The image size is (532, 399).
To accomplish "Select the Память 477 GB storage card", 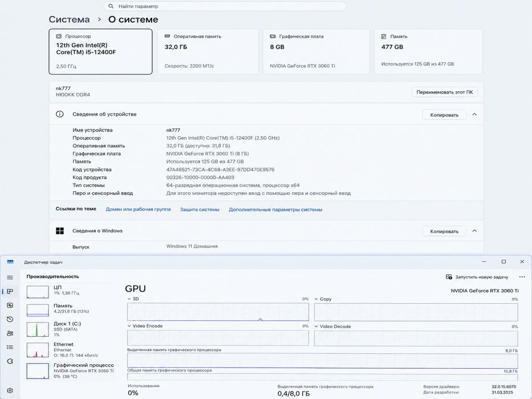I will [x=428, y=51].
